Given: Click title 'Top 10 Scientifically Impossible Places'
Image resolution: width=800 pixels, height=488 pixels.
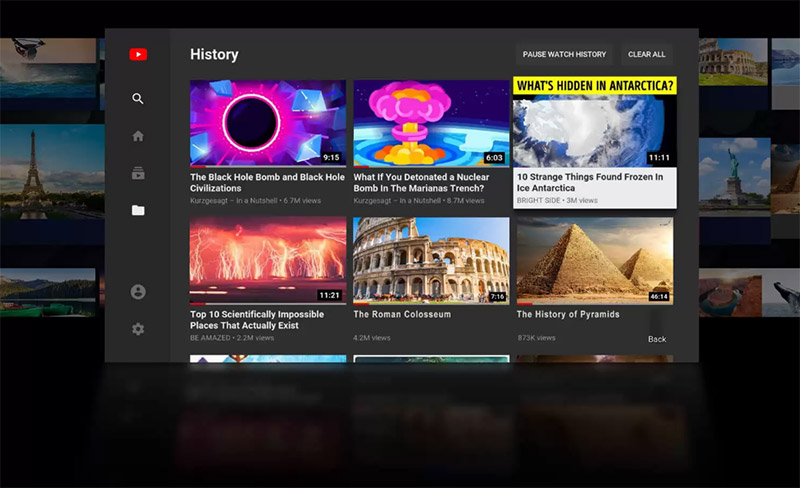Looking at the screenshot, I should pyautogui.click(x=257, y=320).
